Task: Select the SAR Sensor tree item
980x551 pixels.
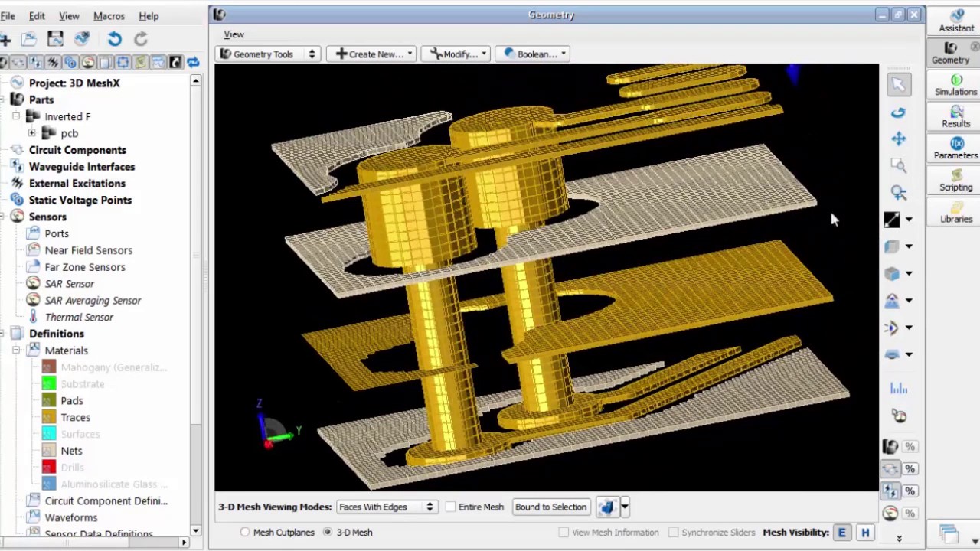Action: pos(69,284)
